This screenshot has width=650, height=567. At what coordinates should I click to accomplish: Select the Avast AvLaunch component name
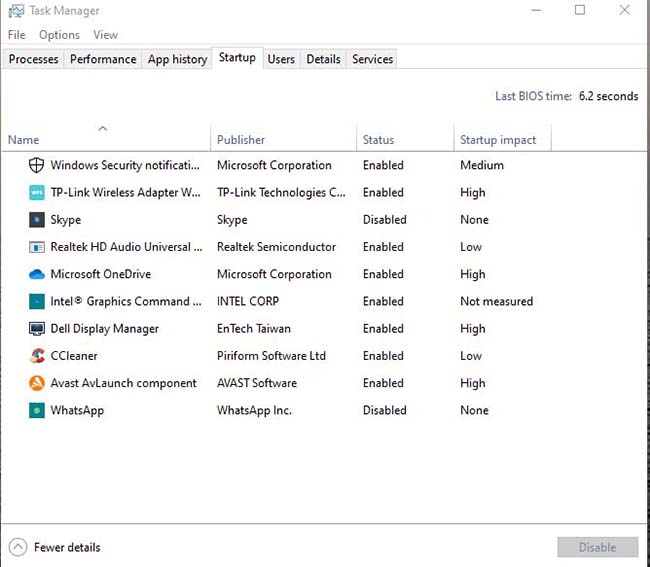(x=124, y=383)
